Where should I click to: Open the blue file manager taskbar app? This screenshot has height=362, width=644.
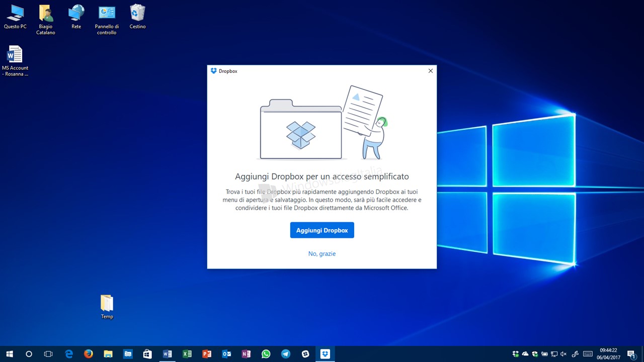[128, 354]
